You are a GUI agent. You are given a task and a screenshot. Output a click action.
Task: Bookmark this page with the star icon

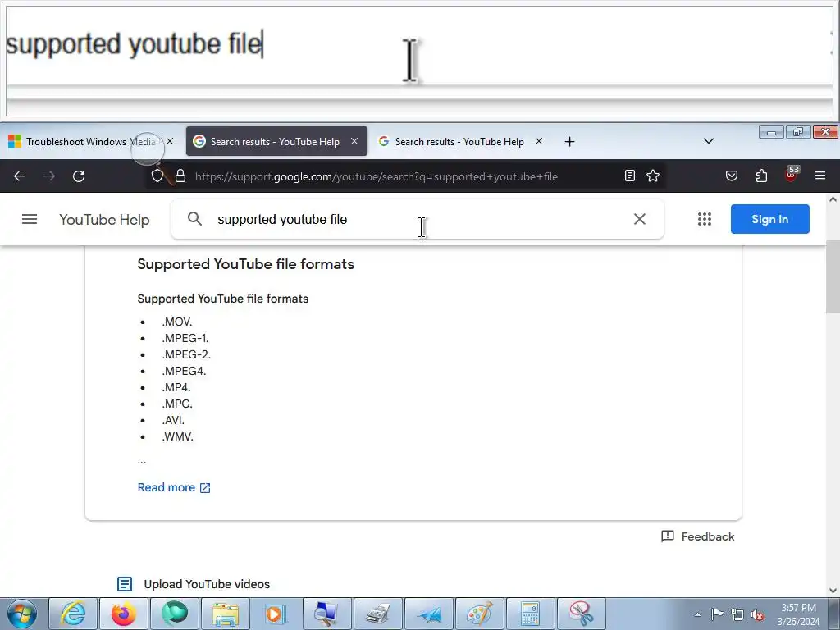click(x=653, y=176)
